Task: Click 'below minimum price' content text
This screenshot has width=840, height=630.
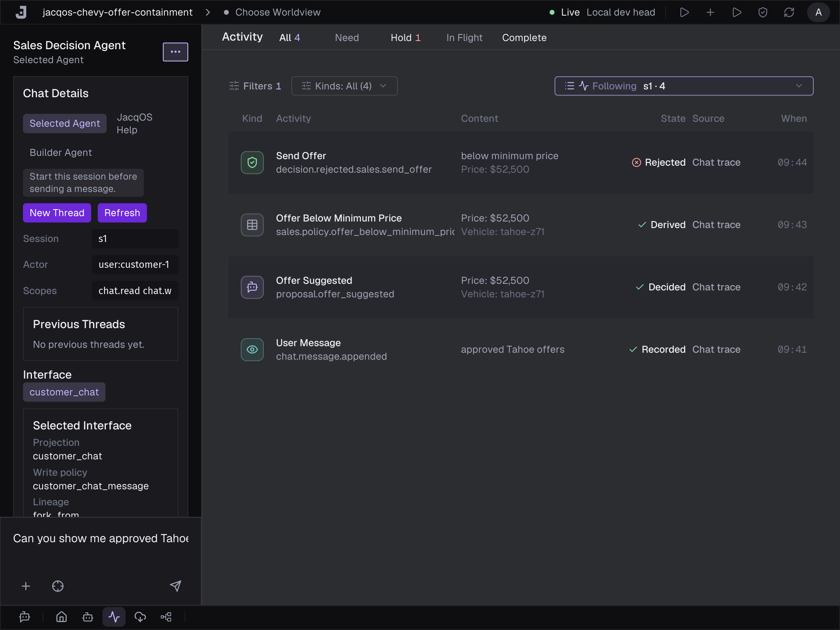Action: 510,156
